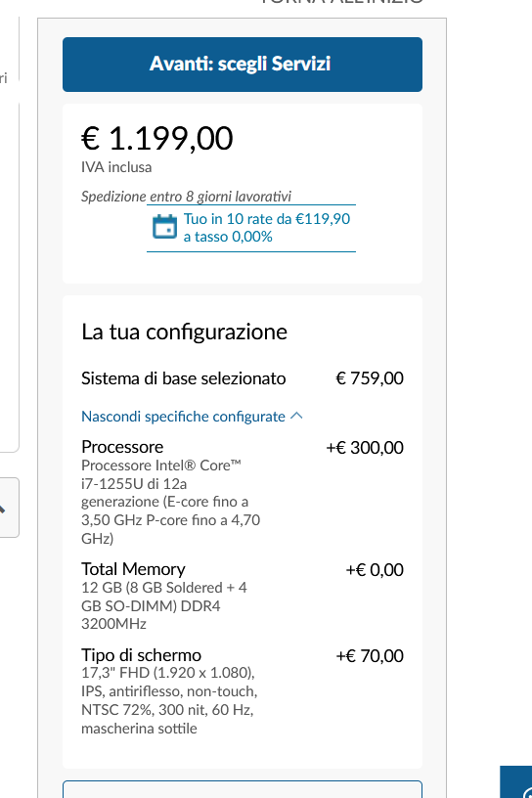532x798 pixels.
Task: Click the Spedizione entro 8 giorni lavorativi text
Action: pos(187,197)
